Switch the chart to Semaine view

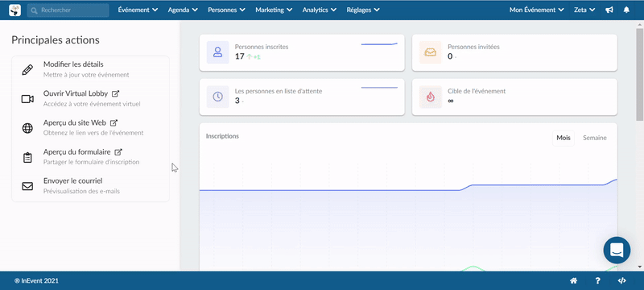tap(595, 138)
